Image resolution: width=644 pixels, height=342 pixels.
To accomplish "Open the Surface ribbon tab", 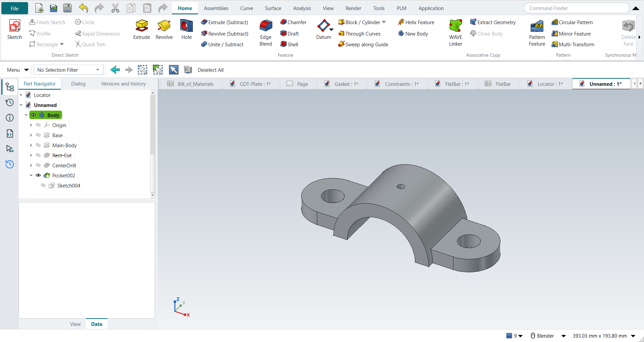I will point(273,8).
